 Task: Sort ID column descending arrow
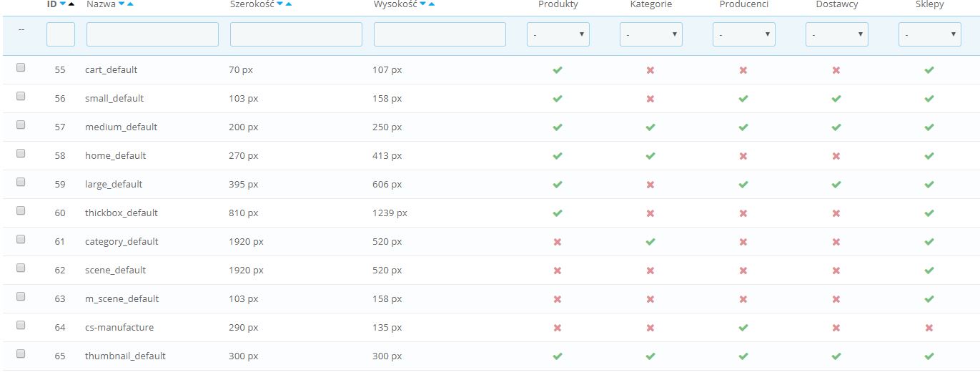pyautogui.click(x=63, y=4)
